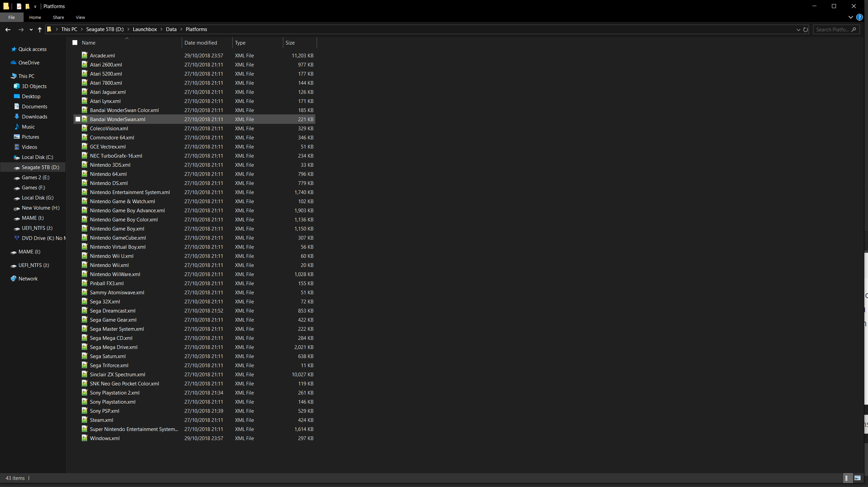Click Data in the breadcrumb path

(171, 29)
